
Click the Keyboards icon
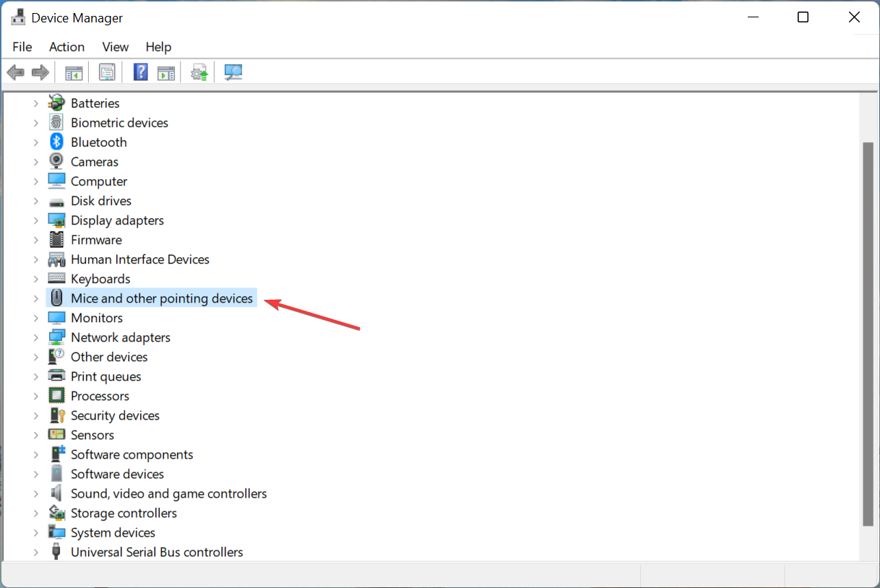click(56, 278)
